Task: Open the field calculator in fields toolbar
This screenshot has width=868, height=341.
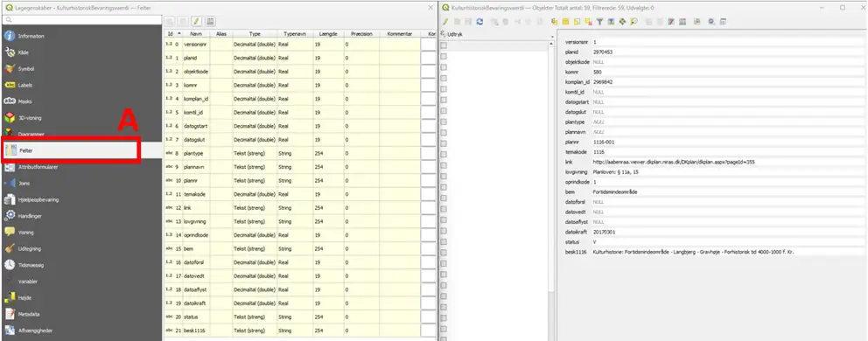Action: pos(210,22)
